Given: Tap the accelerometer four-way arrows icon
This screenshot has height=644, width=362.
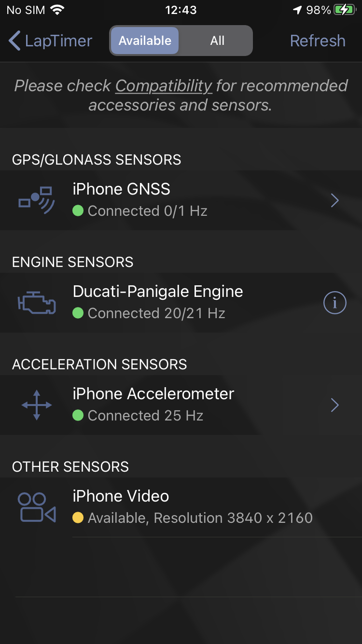Looking at the screenshot, I should [37, 405].
